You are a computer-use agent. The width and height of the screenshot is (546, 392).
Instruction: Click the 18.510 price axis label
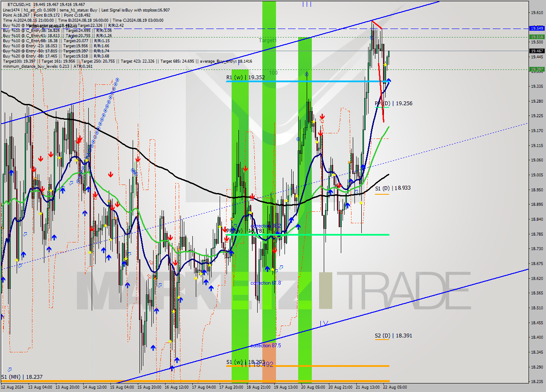[537, 308]
